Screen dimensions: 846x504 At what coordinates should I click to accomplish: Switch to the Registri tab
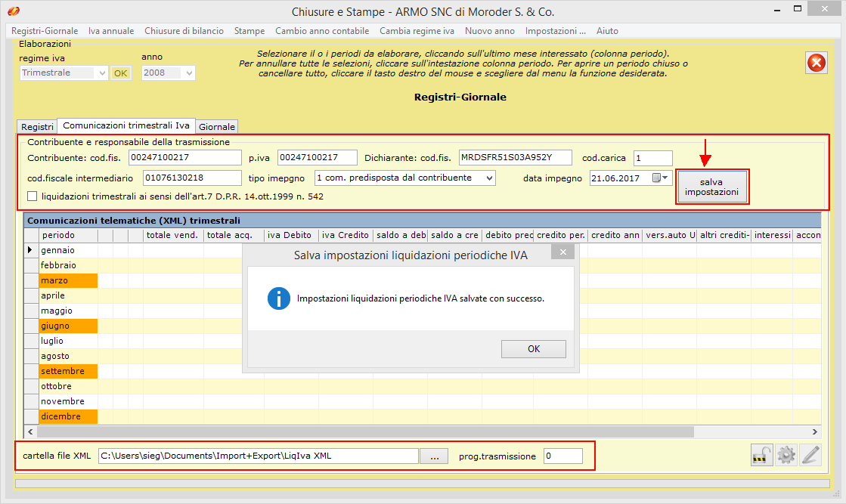(x=37, y=127)
